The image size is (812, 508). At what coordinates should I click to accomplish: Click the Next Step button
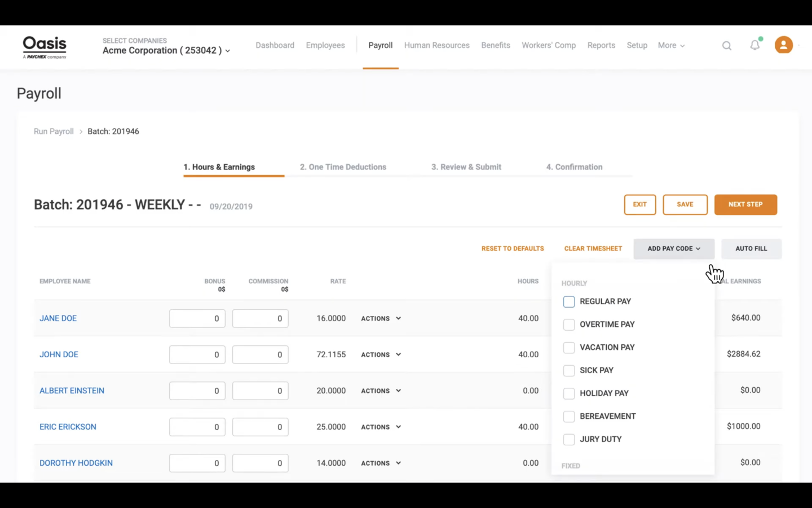(x=745, y=205)
